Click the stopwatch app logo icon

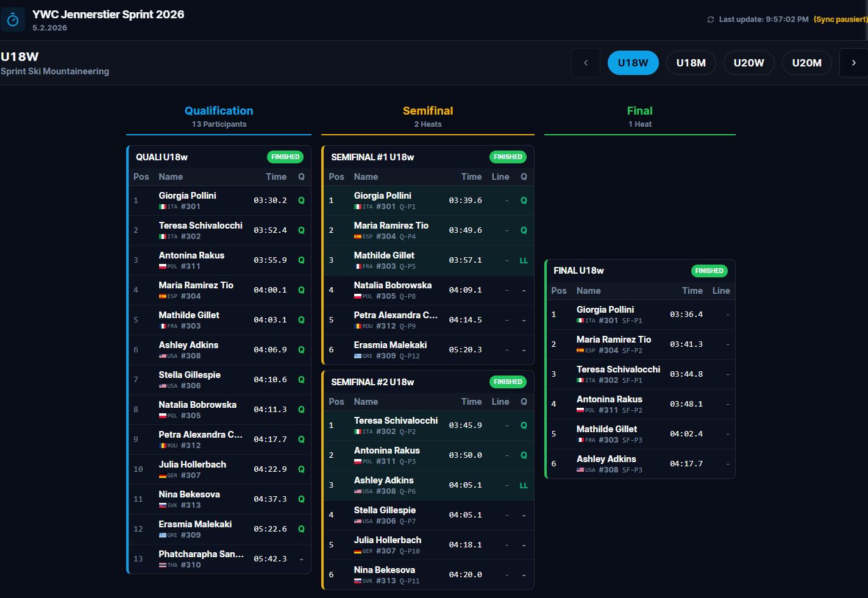13,20
